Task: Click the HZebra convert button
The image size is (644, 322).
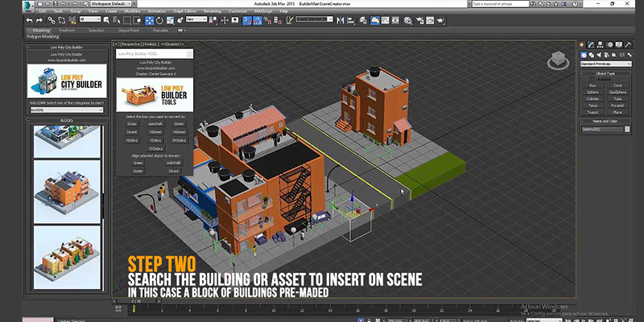Action: click(x=132, y=140)
